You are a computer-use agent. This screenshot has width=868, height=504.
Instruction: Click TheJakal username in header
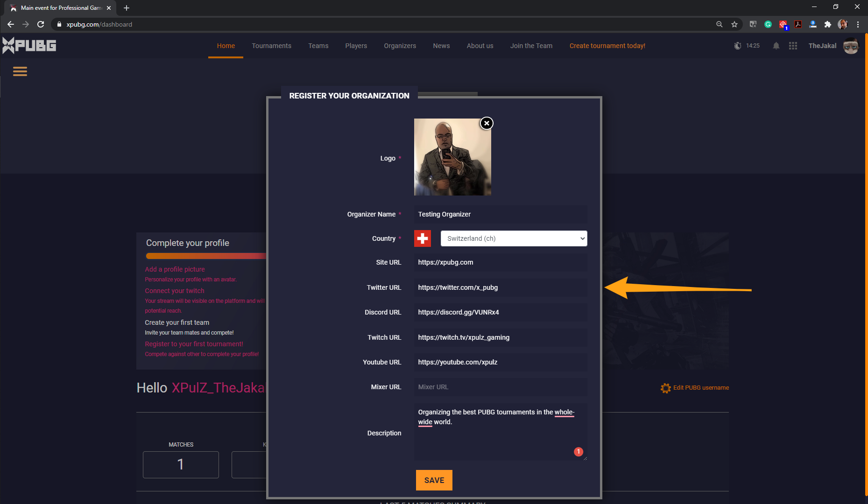(x=822, y=46)
